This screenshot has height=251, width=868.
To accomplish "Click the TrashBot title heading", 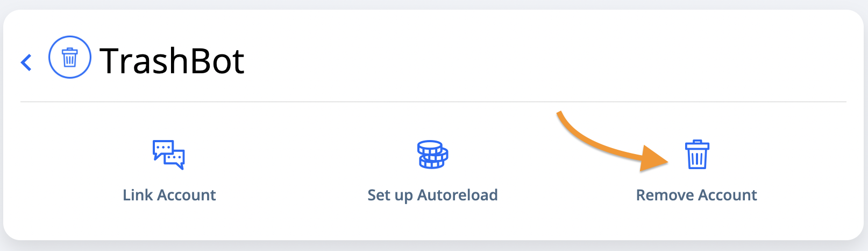I will click(172, 61).
